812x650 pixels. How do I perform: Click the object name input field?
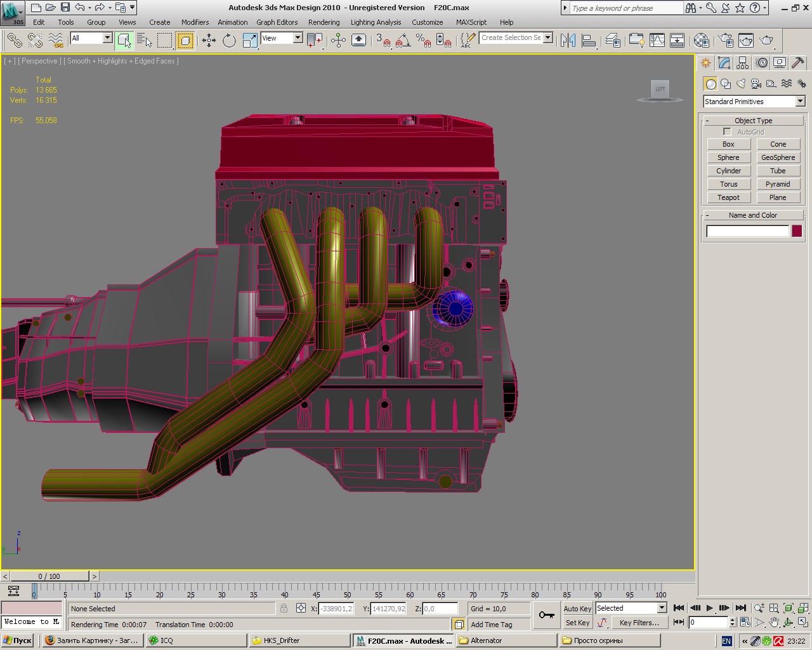coord(747,231)
